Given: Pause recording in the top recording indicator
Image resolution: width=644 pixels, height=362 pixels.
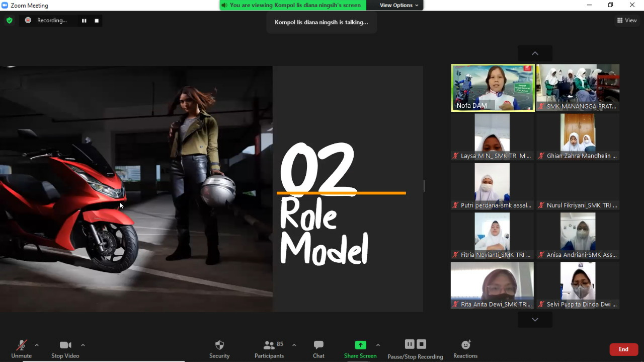Looking at the screenshot, I should [84, 21].
